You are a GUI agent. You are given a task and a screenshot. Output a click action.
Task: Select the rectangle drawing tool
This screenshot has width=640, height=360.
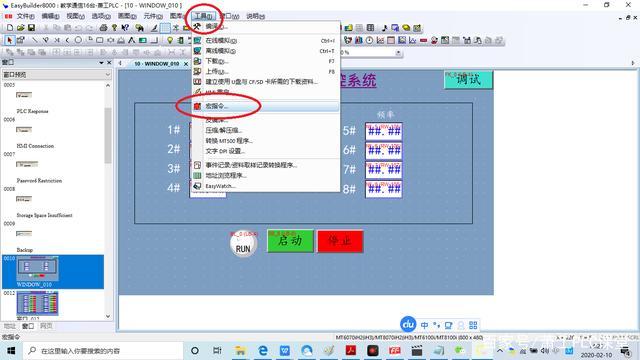100,40
